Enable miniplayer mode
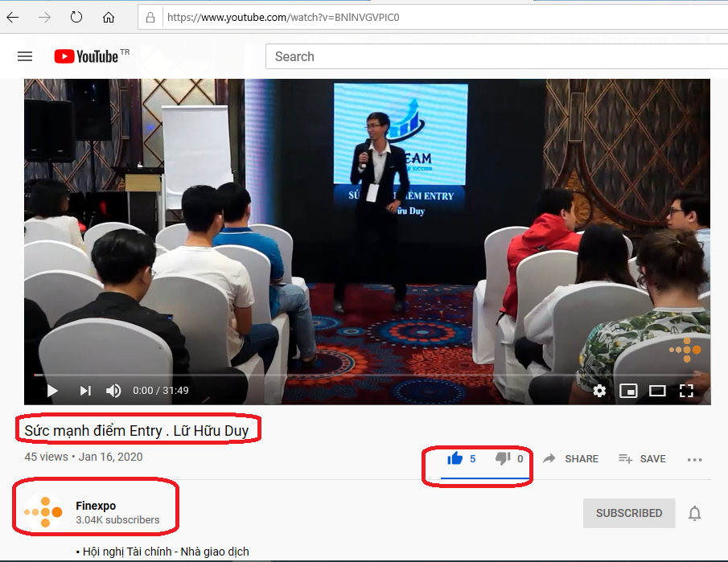The image size is (728, 562). click(x=628, y=392)
